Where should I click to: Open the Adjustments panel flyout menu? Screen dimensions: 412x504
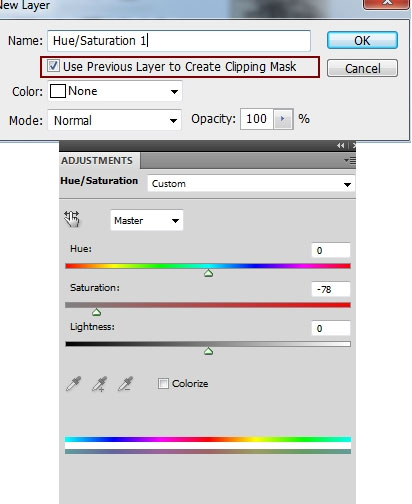350,161
